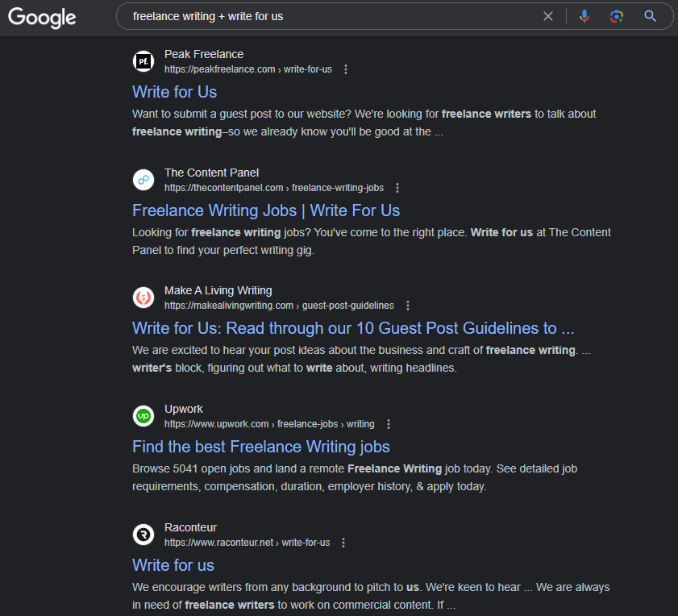Click the thecontentpanel.com URL breadcrumb

274,188
